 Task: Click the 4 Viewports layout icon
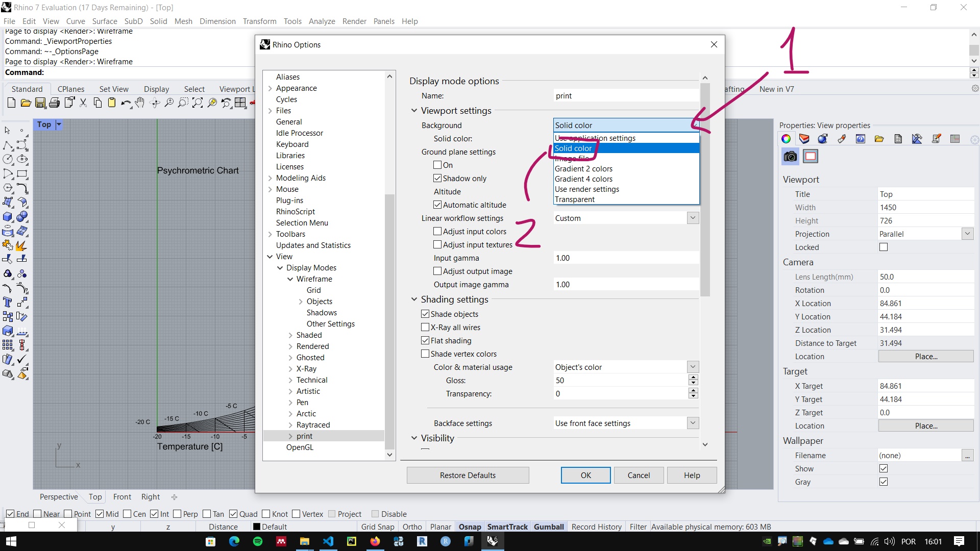(240, 103)
